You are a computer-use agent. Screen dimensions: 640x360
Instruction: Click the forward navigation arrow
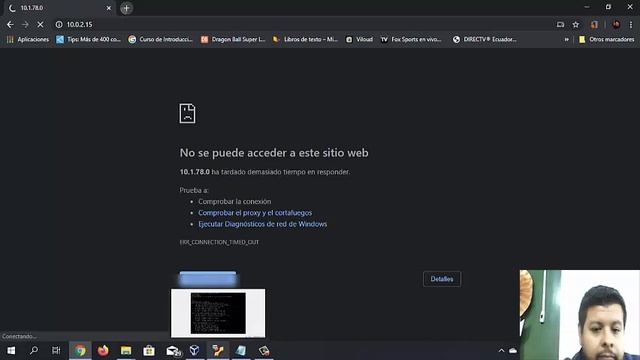click(25, 24)
